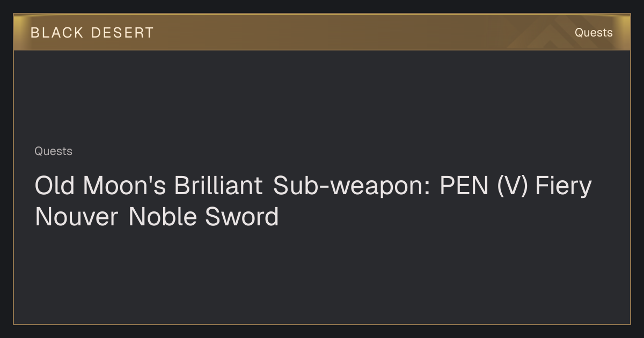Click the blank space above the Quests breadcrumb
Image resolution: width=644 pixels, height=338 pixels.
322,97
